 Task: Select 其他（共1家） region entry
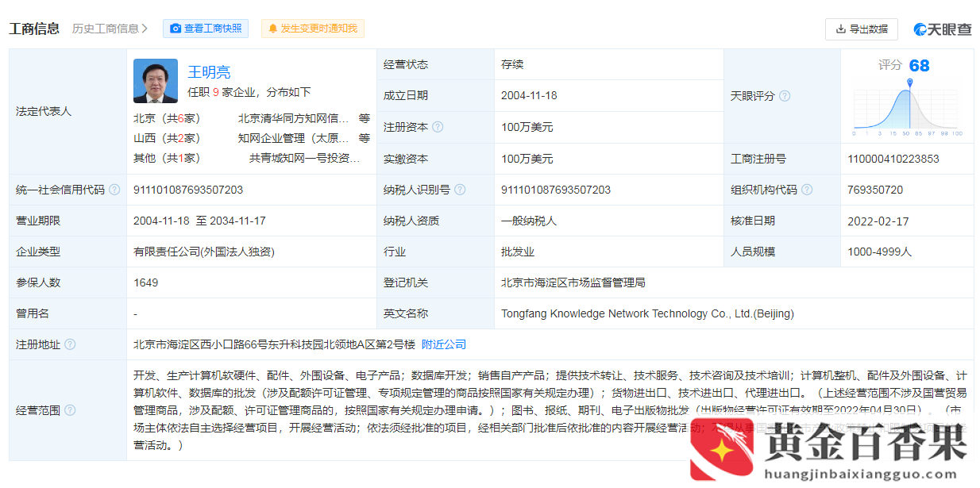[167, 158]
